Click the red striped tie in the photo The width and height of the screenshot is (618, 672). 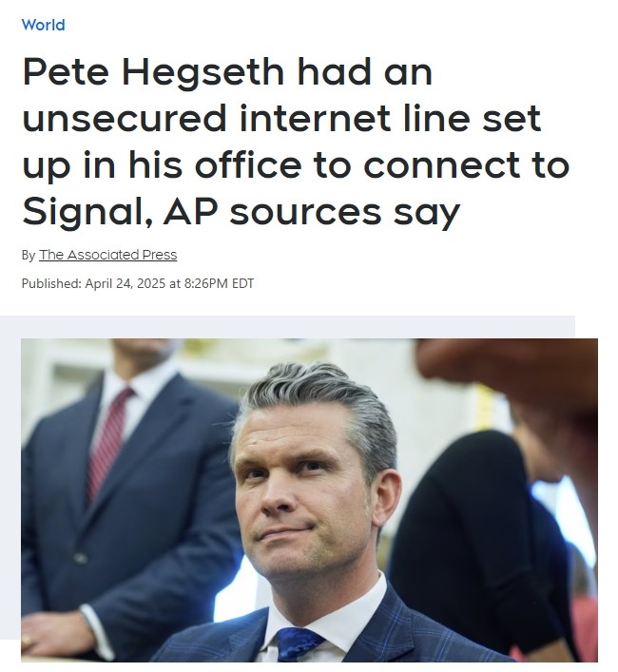tap(109, 441)
